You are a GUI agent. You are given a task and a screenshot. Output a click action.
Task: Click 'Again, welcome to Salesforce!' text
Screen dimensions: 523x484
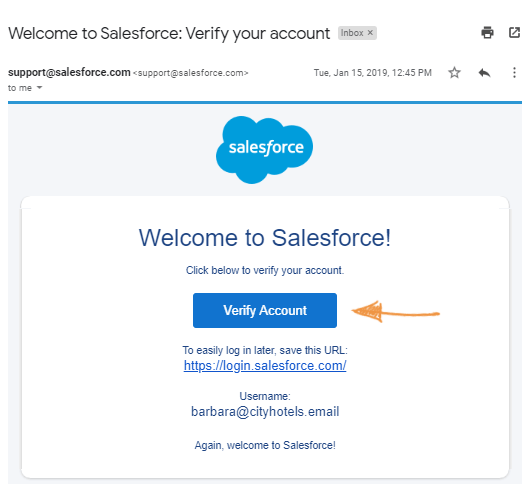pos(265,445)
